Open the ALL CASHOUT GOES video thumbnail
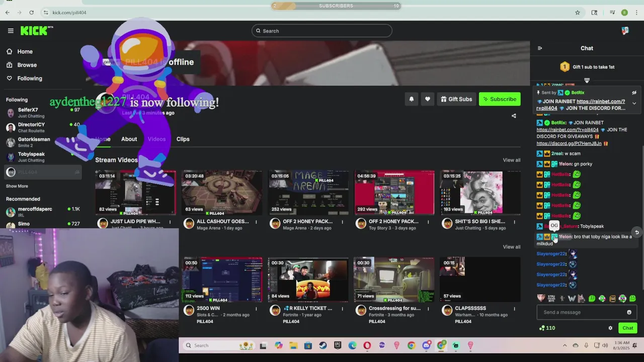The height and width of the screenshot is (362, 644). click(222, 193)
